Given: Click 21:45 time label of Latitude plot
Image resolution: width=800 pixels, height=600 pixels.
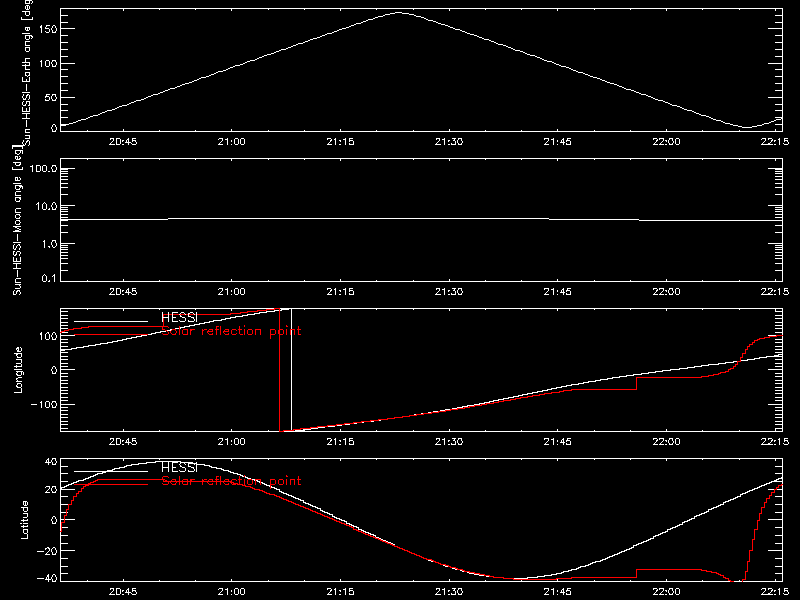Looking at the screenshot, I should coord(557,591).
